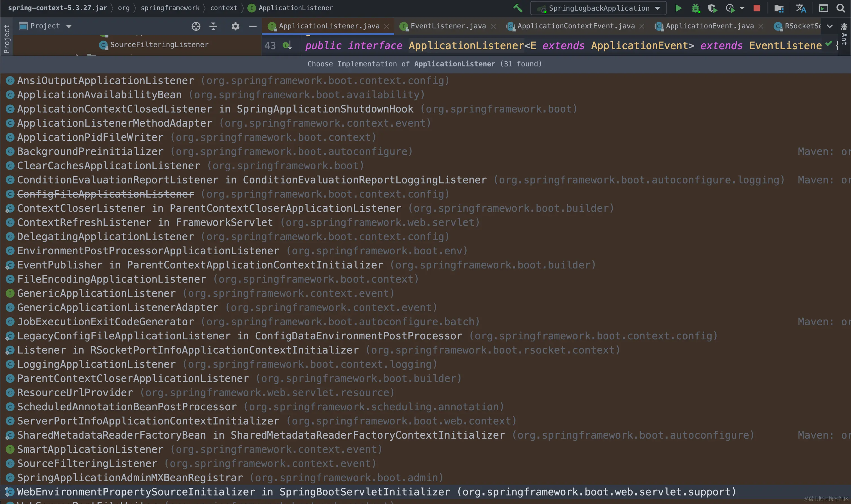Switch to the RSocketSe... tab
851x504 pixels.
click(797, 26)
